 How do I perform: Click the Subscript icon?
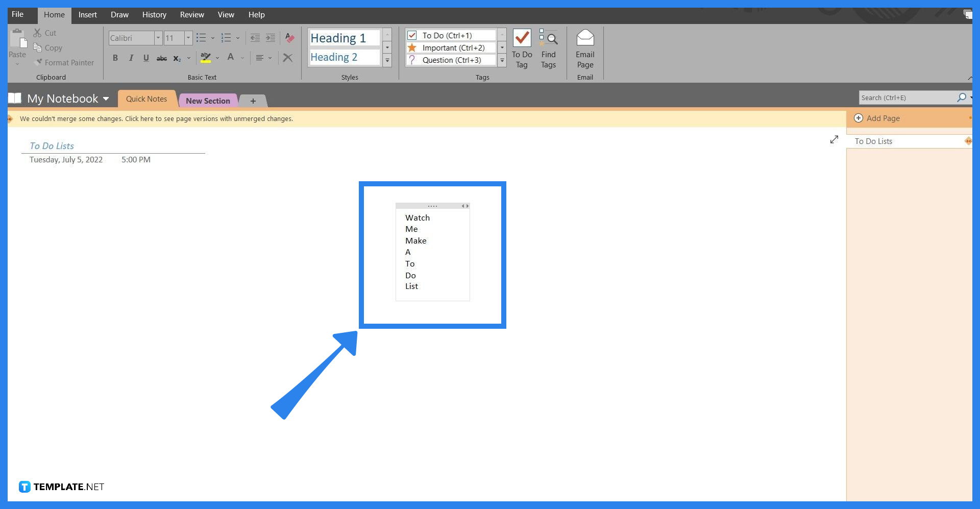(x=177, y=59)
